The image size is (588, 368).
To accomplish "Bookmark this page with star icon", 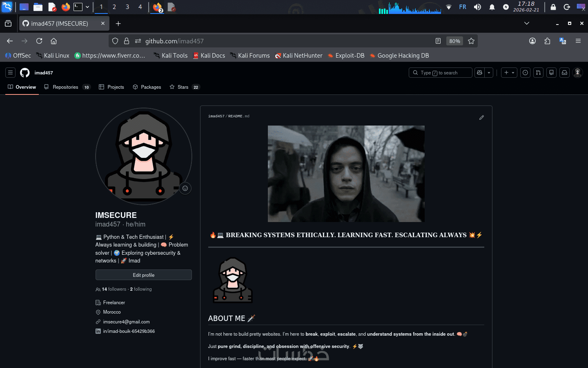I will (x=471, y=41).
